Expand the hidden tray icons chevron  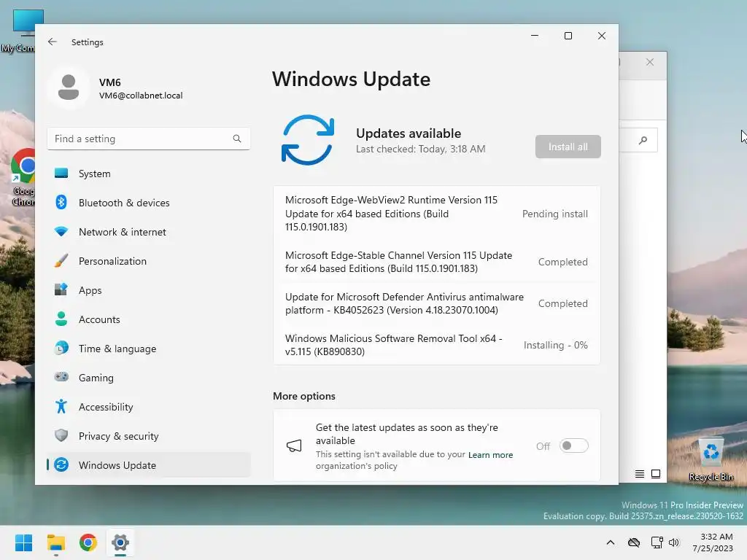click(611, 542)
